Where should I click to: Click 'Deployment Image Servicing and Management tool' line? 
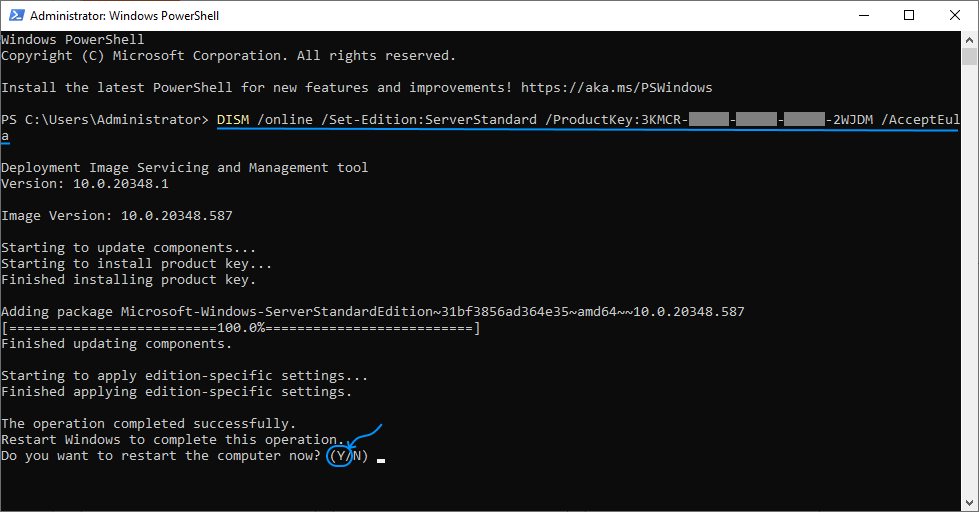pyautogui.click(x=185, y=167)
